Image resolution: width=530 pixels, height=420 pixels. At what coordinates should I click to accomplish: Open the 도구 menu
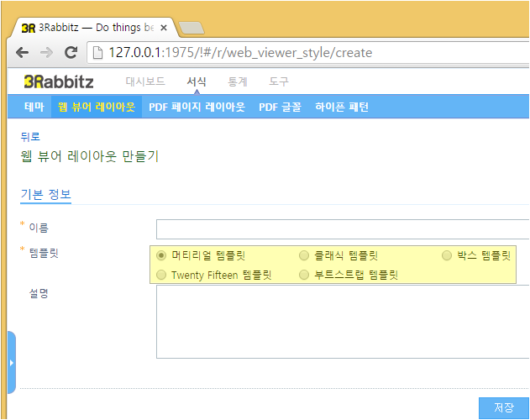pyautogui.click(x=279, y=81)
